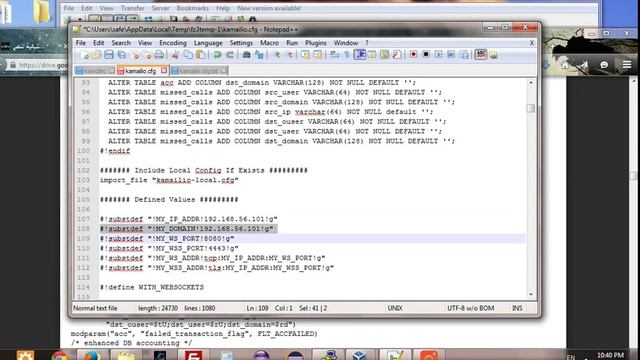Click 'length : 24730' in the status bar
This screenshot has height=360, width=640.
click(158, 308)
